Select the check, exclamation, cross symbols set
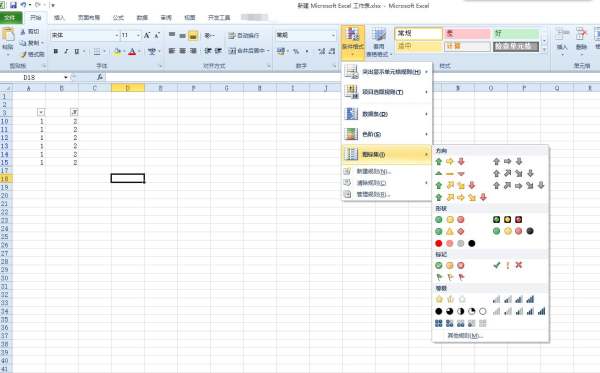This screenshot has width=600, height=373. coord(508,265)
